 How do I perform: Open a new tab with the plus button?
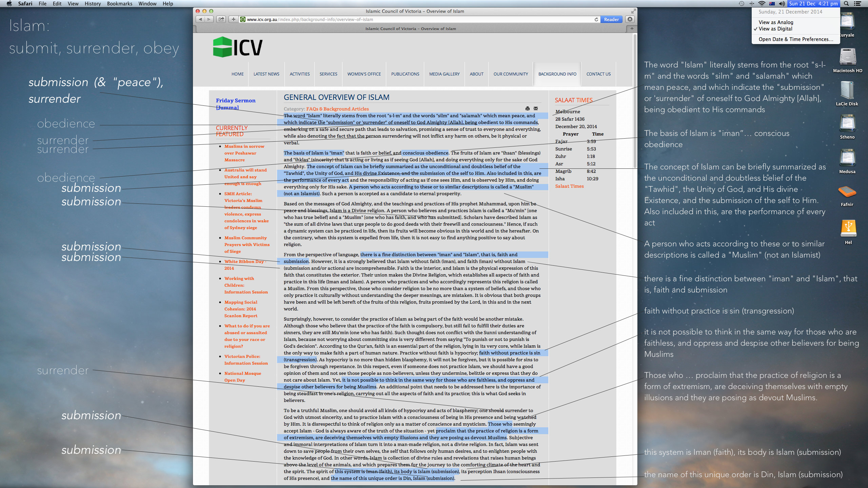click(632, 29)
